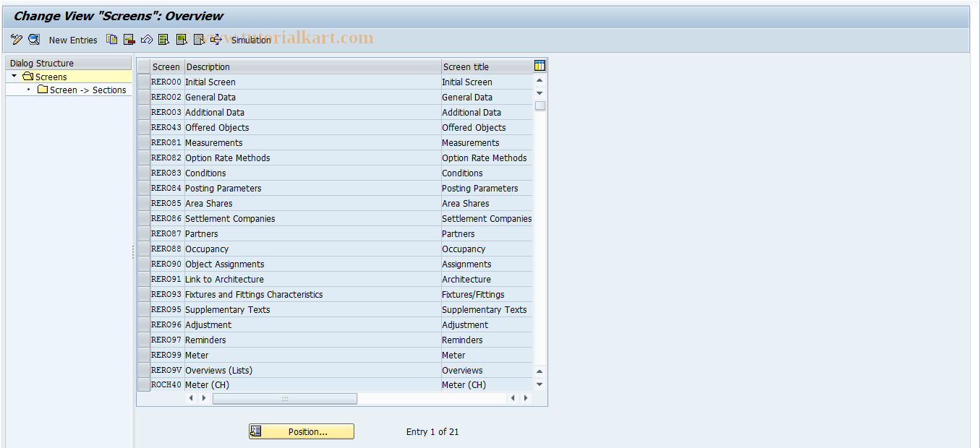Click the horizontal scrollbar thumb

(285, 398)
